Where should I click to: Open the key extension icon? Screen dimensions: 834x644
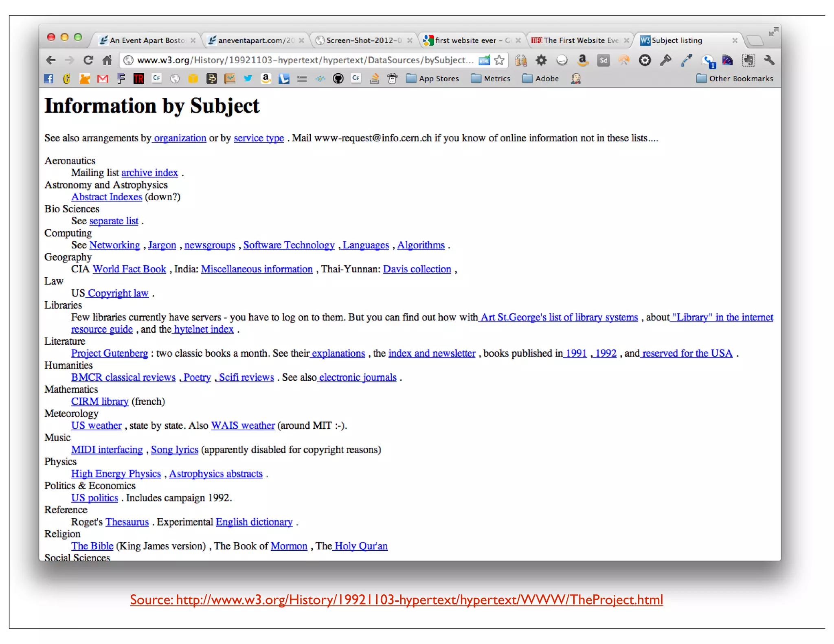(x=665, y=60)
